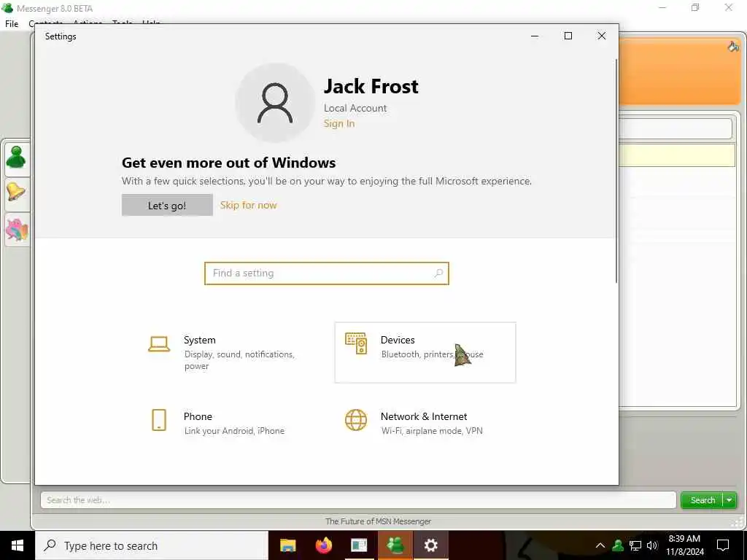The width and height of the screenshot is (747, 560).
Task: Click The Future of MSN Messenger text
Action: pyautogui.click(x=378, y=521)
